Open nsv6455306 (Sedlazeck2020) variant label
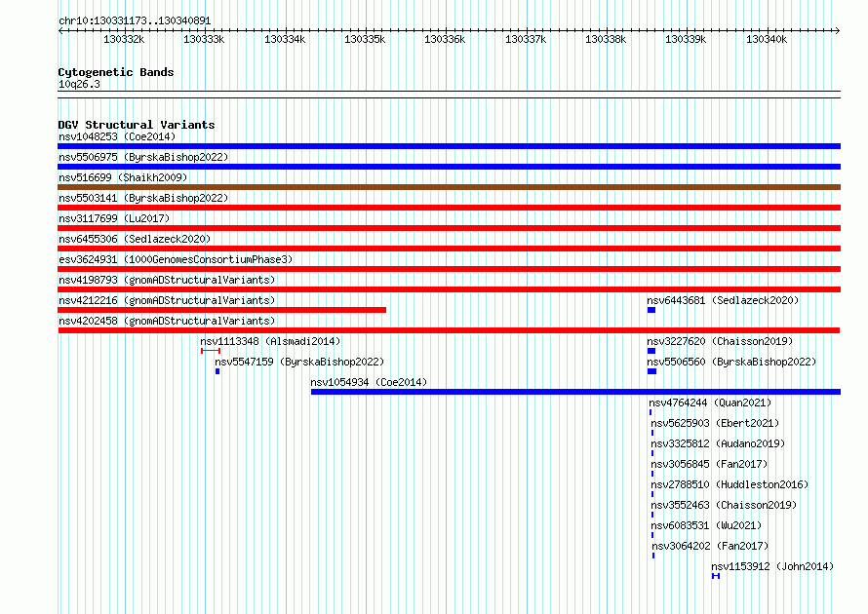This screenshot has width=868, height=614. (135, 239)
